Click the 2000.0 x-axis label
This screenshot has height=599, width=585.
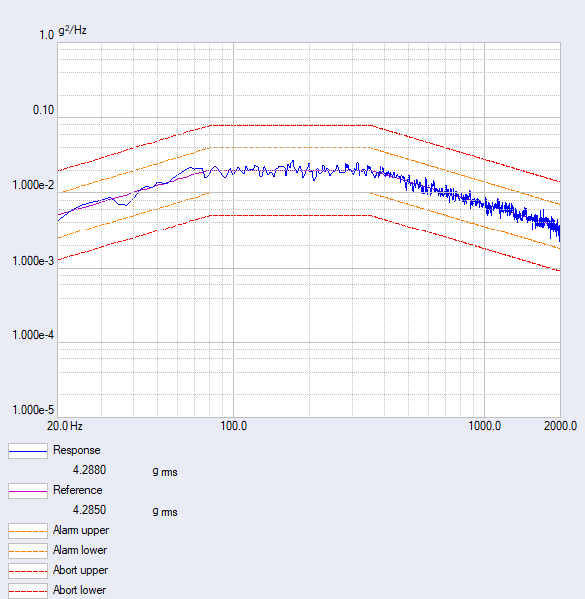click(561, 426)
